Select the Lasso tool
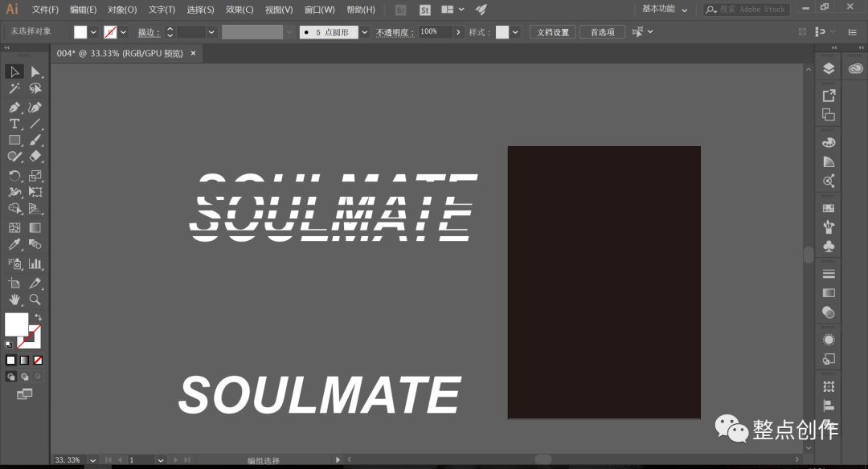This screenshot has width=868, height=469. [35, 88]
